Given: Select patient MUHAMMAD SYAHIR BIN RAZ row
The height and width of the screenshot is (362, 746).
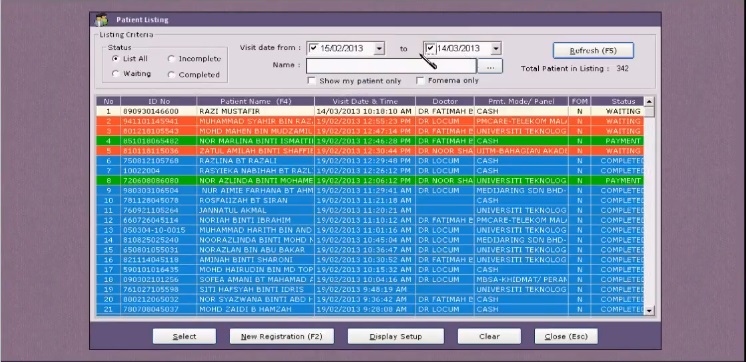Looking at the screenshot, I should [x=370, y=121].
